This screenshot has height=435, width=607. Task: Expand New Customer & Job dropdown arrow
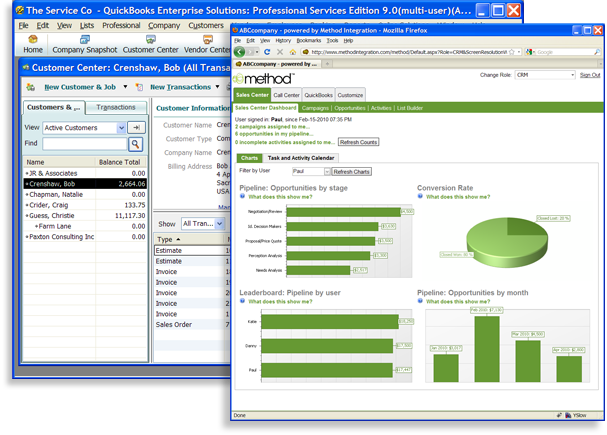[125, 87]
